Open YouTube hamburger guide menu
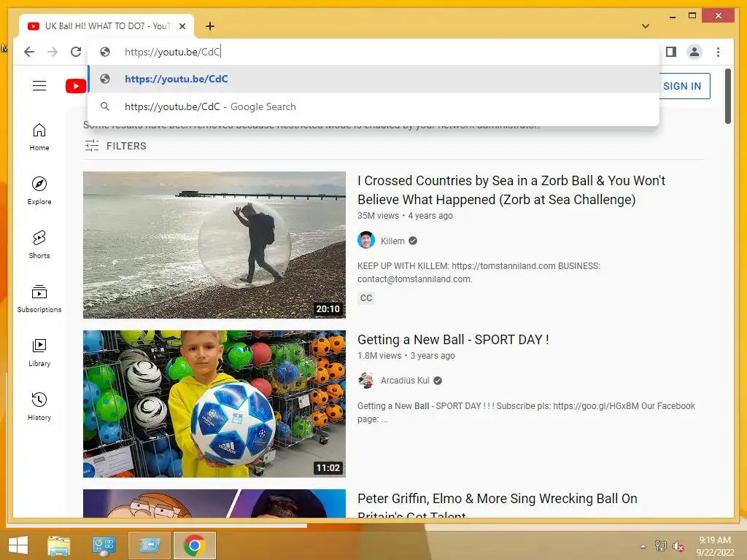This screenshot has width=747, height=560. click(39, 86)
